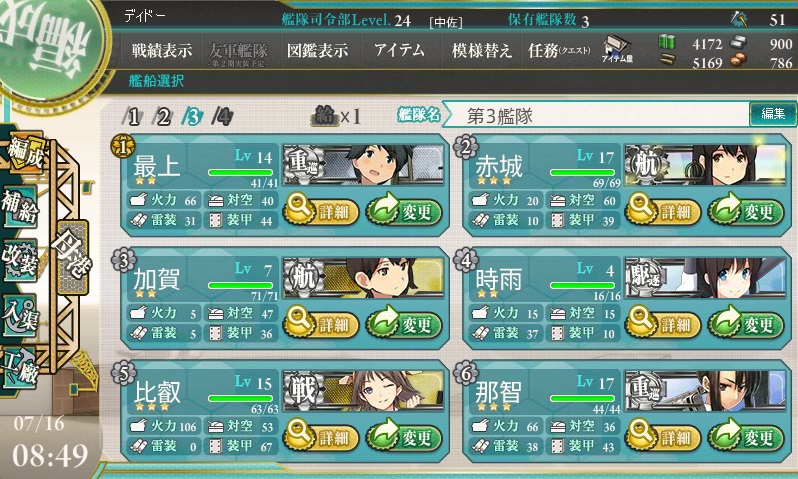This screenshot has width=798, height=479.
Task: Open the 工廠 factory sidebar icon
Action: coord(20,368)
